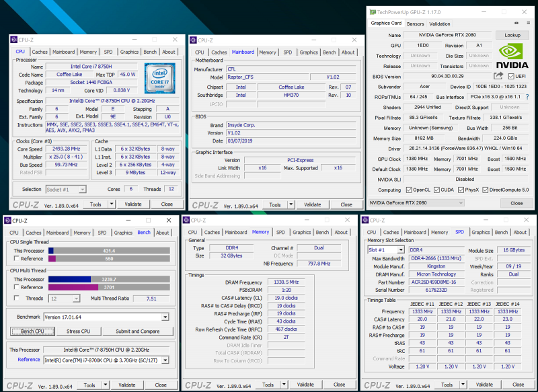
Task: Expand the NVIDIA GeForce RTX 2080 dropdown
Action: 461,203
